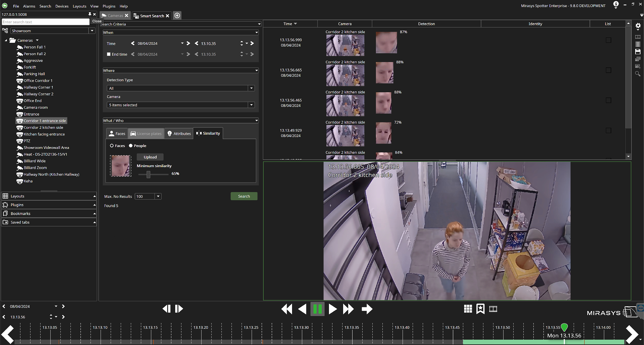Click the save results disk icon

[638, 52]
